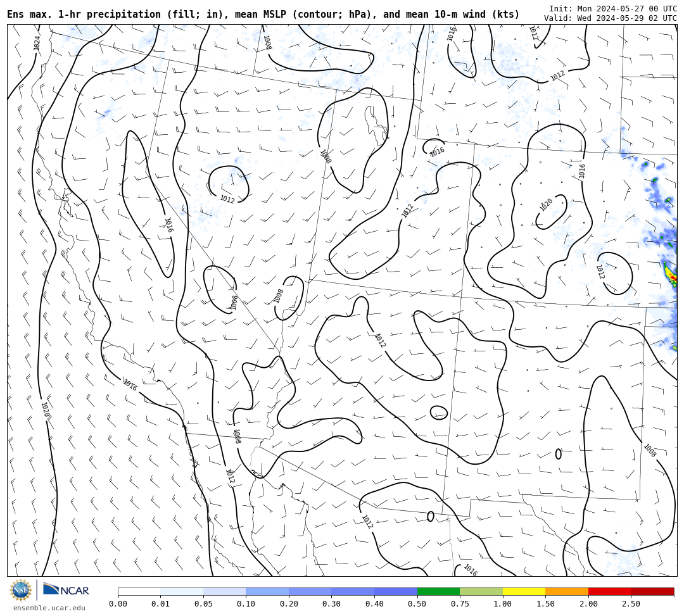Select the 'Valid: Wed 2024-05-29 02 UTC' text
The image size is (684, 616).
[x=610, y=18]
